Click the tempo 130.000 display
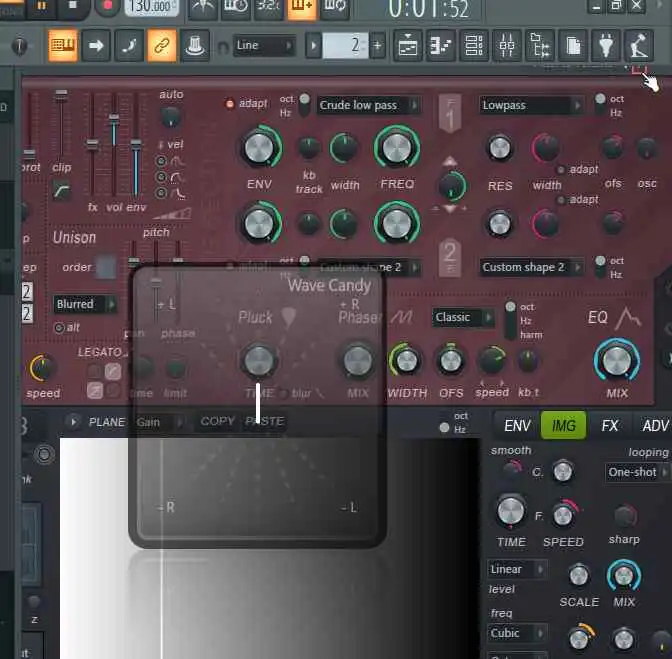 (151, 7)
